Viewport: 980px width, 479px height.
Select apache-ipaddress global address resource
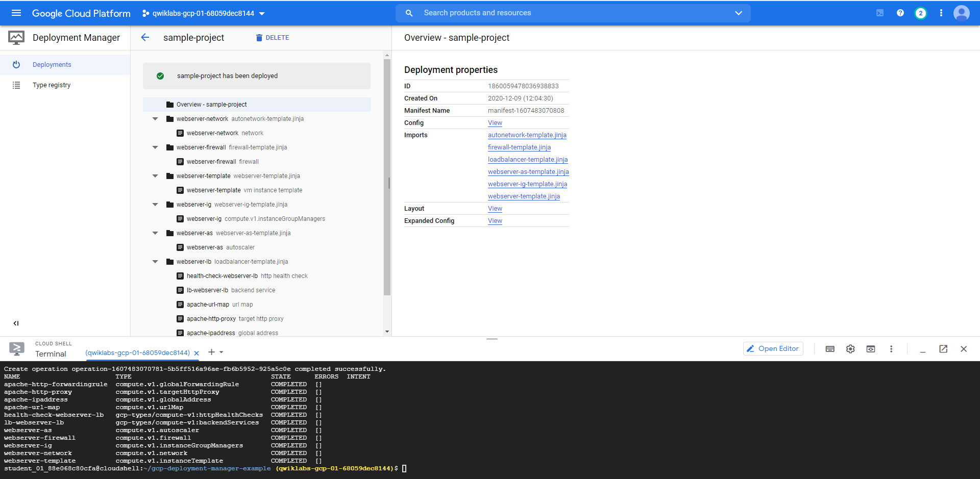click(227, 333)
